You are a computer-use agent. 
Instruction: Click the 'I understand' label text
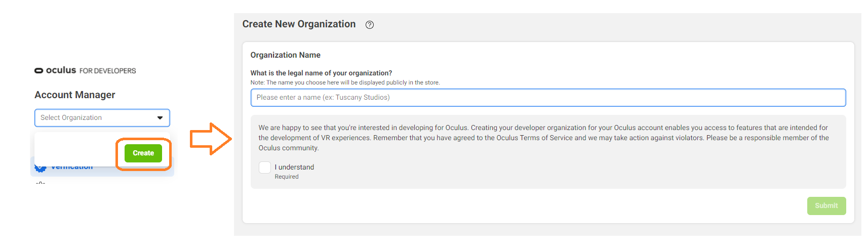pyautogui.click(x=294, y=167)
